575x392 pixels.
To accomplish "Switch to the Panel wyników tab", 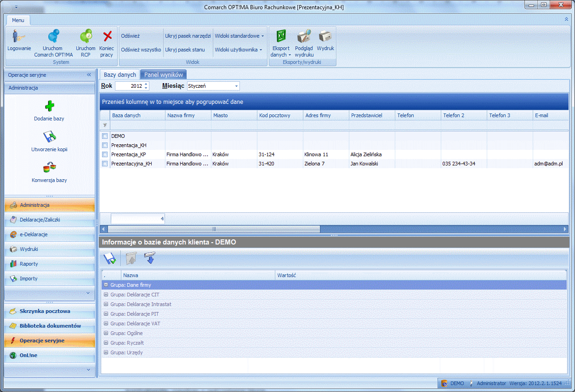I will (x=163, y=75).
